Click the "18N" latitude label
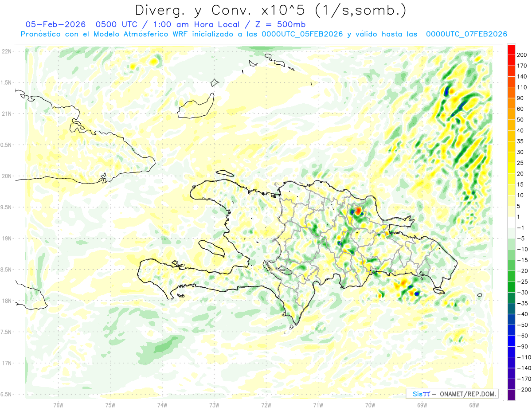The height and width of the screenshot is (411, 532). (x=6, y=301)
